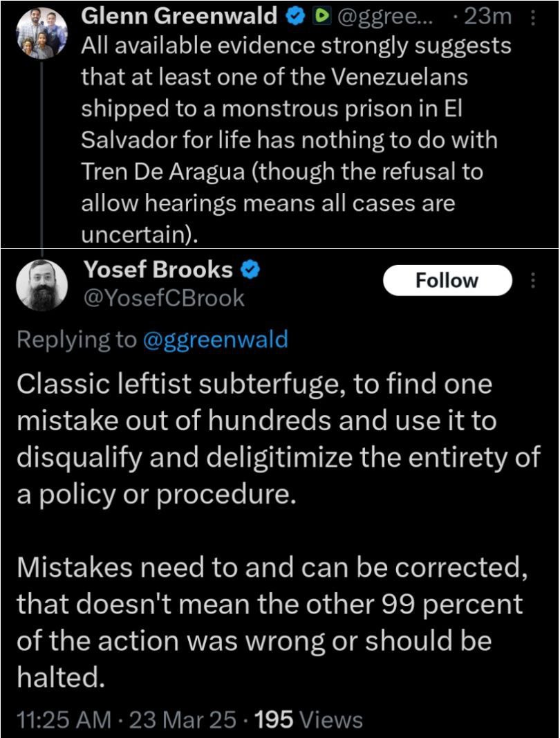
Task: Click Glenn Greenwald's blue verified badge
Action: tap(295, 17)
